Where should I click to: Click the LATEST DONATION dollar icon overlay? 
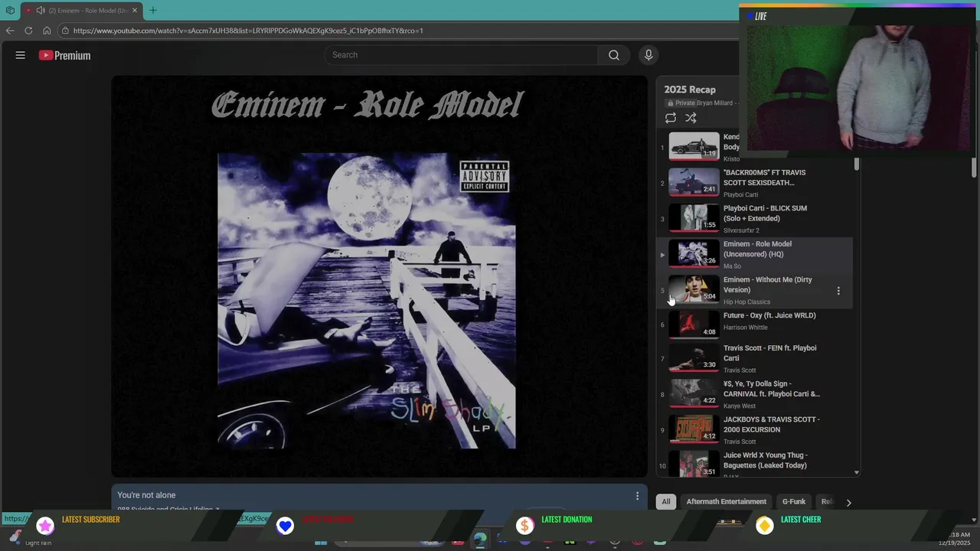[x=524, y=526]
